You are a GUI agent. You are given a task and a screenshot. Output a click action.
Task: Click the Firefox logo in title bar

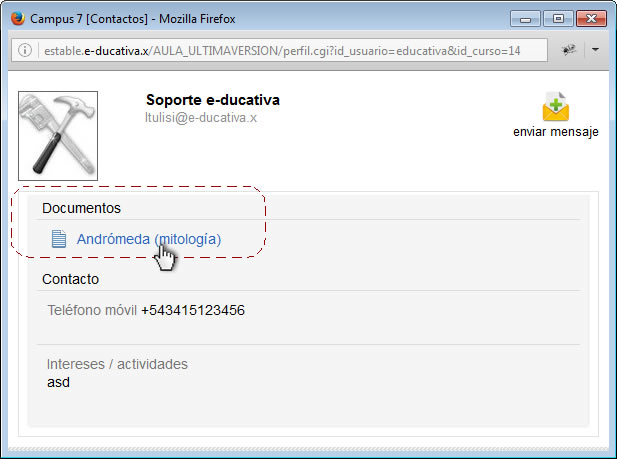point(18,19)
